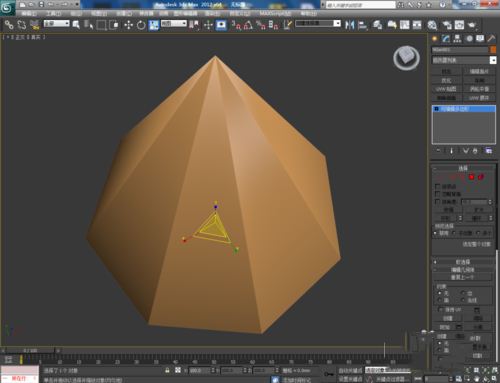
Task: Select the Face constraint radio
Action: click(x=440, y=300)
